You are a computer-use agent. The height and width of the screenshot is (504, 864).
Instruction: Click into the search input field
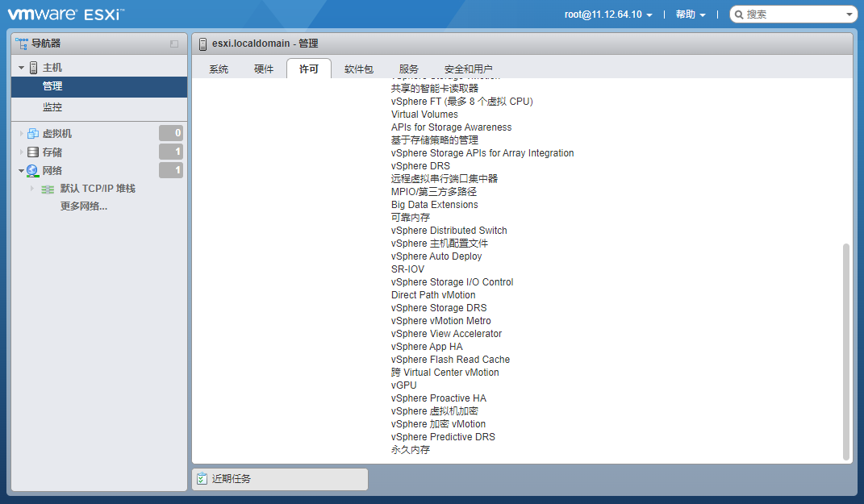point(794,15)
